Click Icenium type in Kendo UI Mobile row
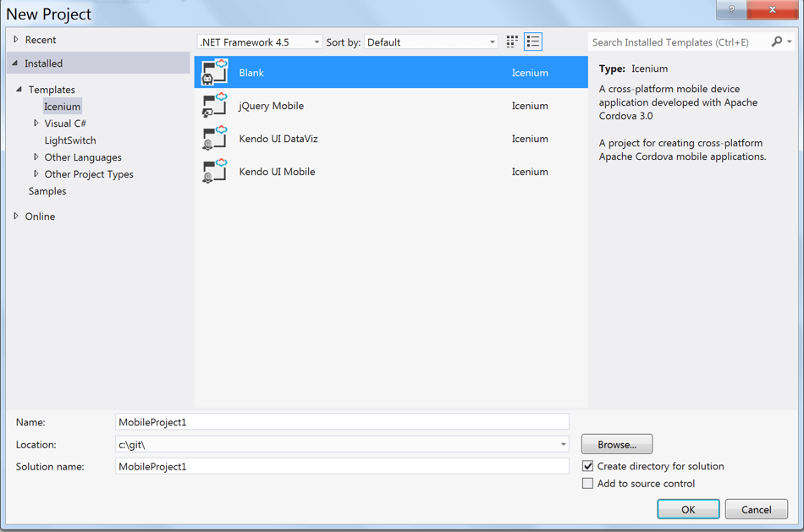The height and width of the screenshot is (532, 804). pyautogui.click(x=530, y=172)
